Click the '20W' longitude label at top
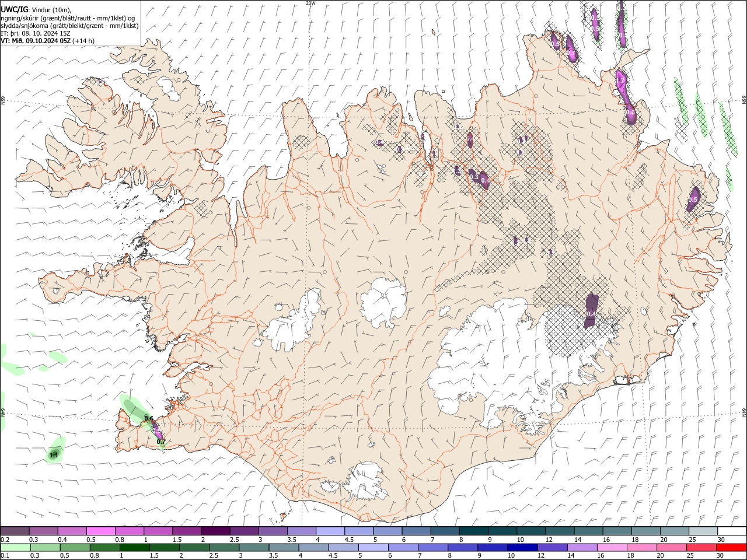 [x=310, y=3]
